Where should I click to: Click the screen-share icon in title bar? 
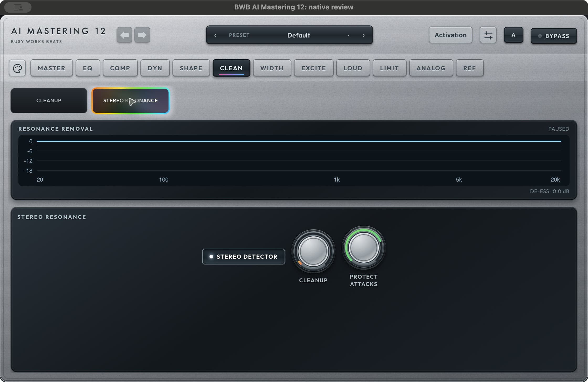click(x=18, y=7)
